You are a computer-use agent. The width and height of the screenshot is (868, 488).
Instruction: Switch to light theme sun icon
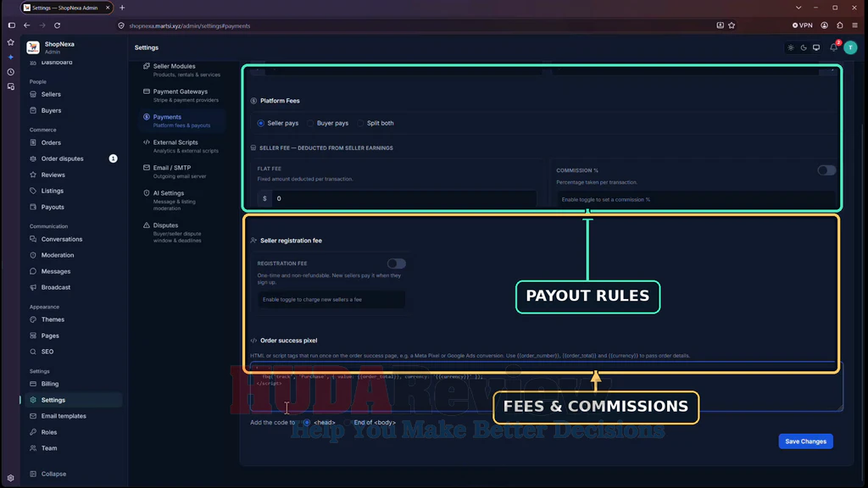pyautogui.click(x=791, y=47)
